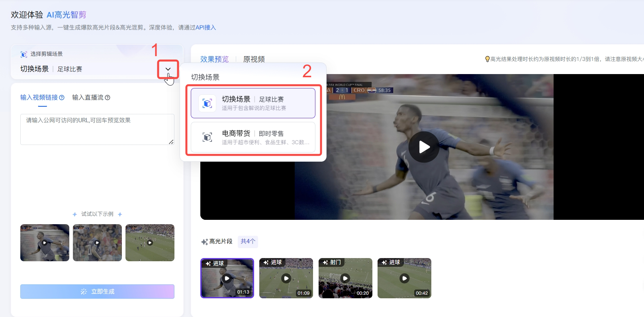Play the 01:09 进球 highlight clip

(286, 278)
